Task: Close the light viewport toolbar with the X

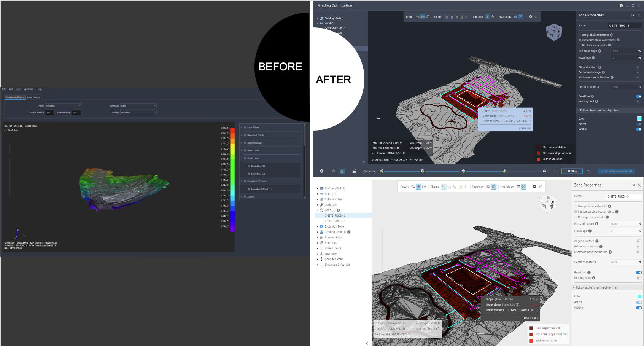Action: (x=540, y=187)
